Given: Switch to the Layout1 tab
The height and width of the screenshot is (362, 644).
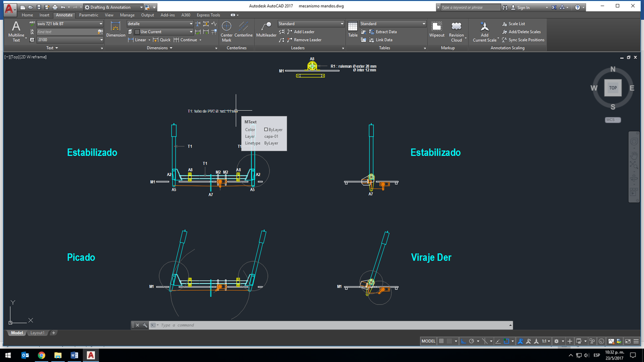Looking at the screenshot, I should point(37,333).
